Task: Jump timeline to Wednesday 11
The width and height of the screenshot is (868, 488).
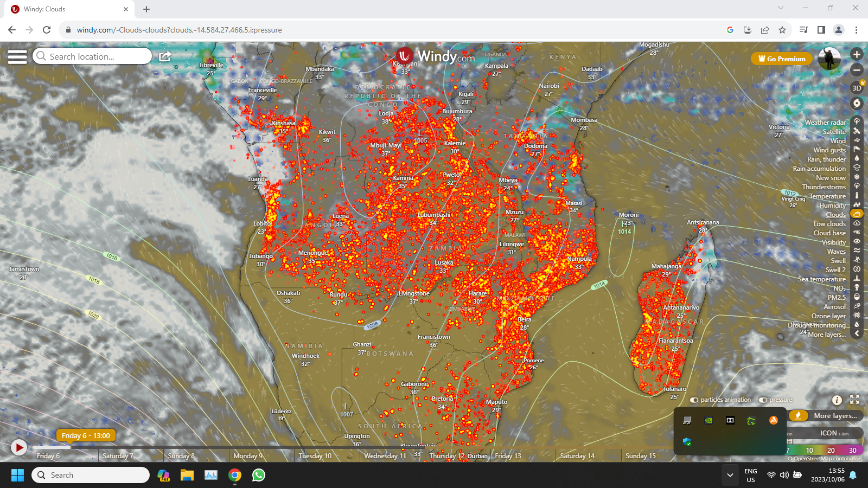Action: point(385,456)
